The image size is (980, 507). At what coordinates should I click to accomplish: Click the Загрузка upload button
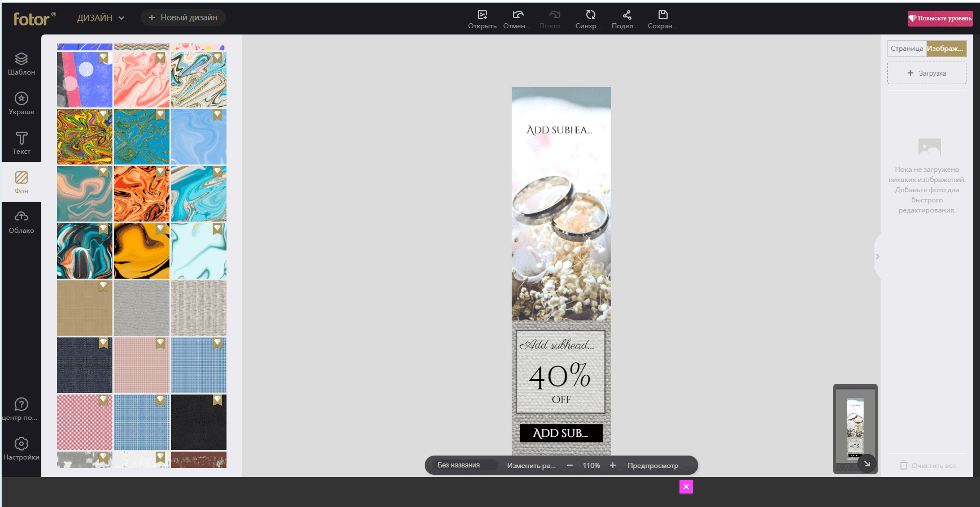click(x=926, y=73)
